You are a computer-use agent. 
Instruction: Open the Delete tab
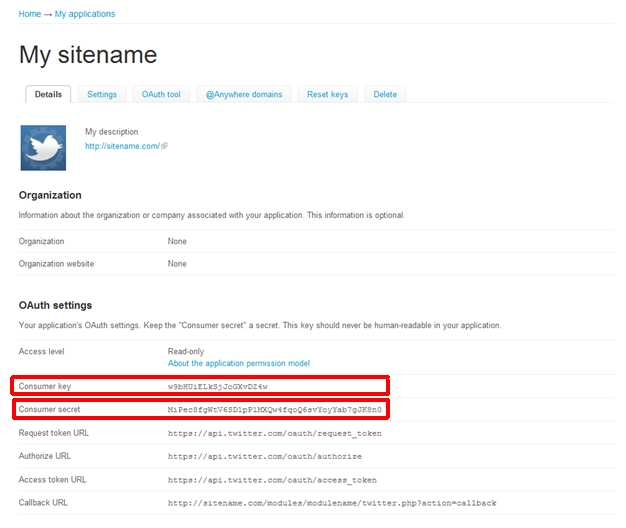point(385,94)
